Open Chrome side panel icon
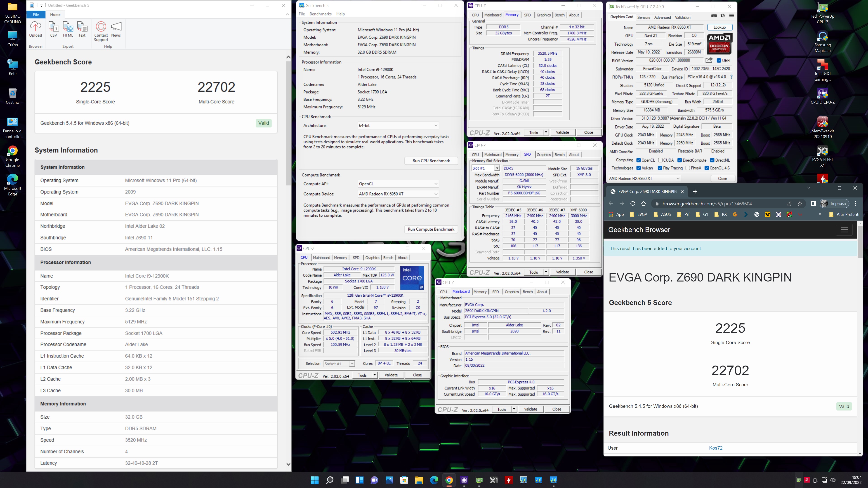This screenshot has width=868, height=488. 813,203
